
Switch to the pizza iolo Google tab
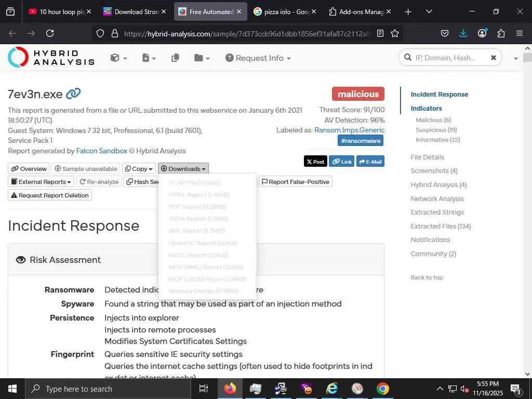coord(285,11)
